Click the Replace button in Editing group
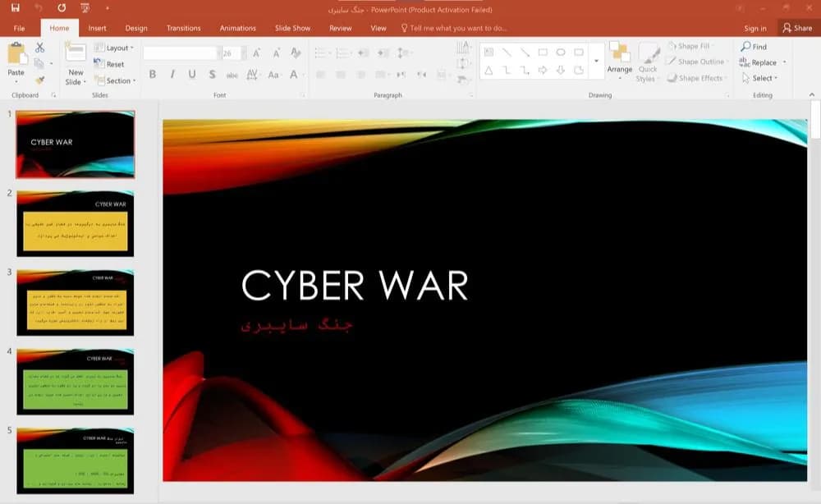821x504 pixels. (758, 62)
